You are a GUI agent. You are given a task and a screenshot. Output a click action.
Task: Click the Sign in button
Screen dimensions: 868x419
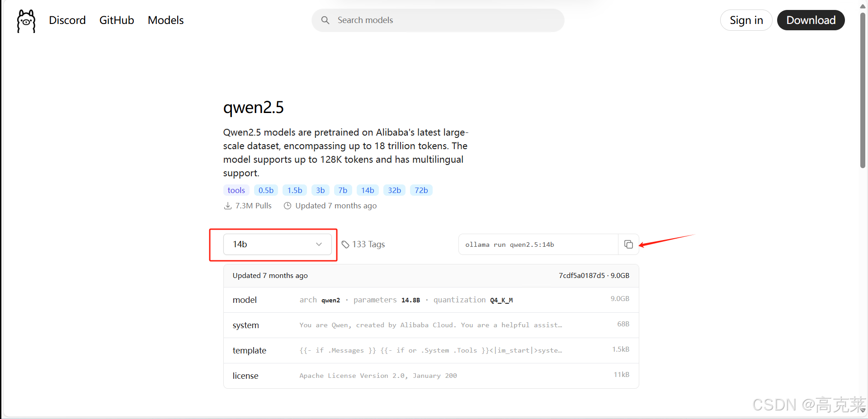click(746, 20)
